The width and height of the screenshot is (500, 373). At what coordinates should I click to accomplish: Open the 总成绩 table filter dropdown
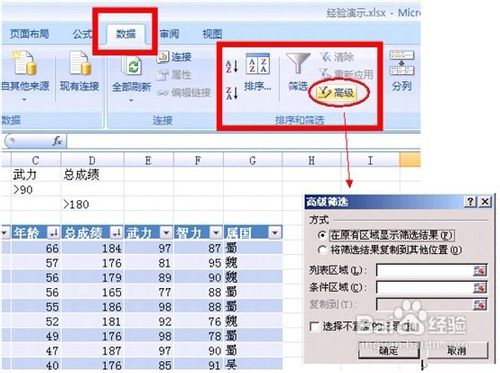tap(116, 233)
